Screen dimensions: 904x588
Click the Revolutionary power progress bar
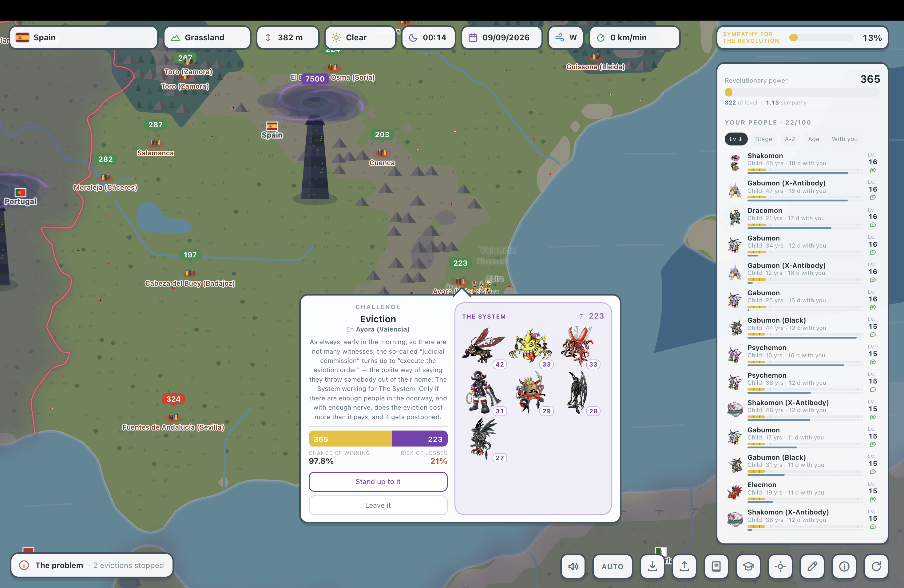click(x=802, y=92)
